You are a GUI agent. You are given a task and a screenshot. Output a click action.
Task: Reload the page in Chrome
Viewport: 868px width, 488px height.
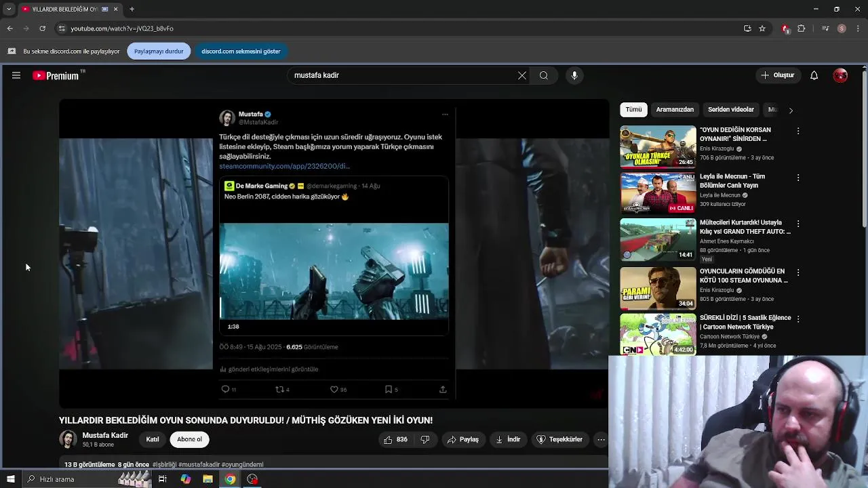pos(42,28)
